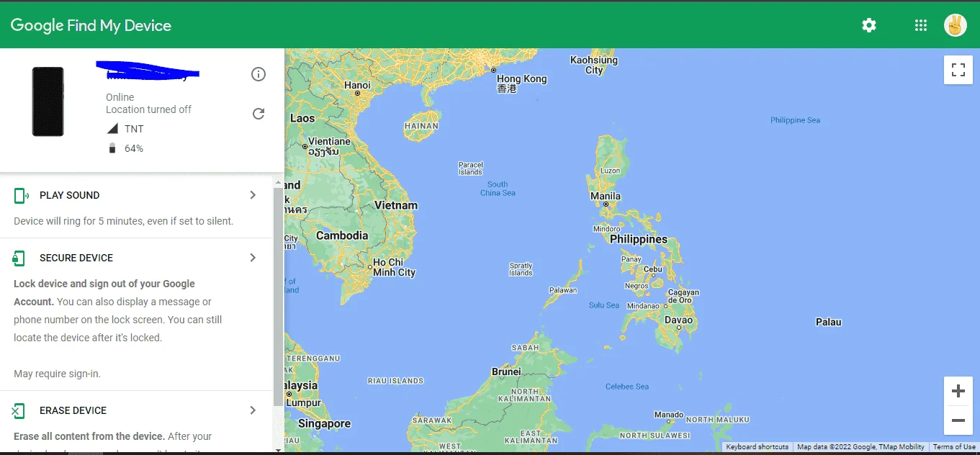Click the Sulu Sea label

pos(603,305)
